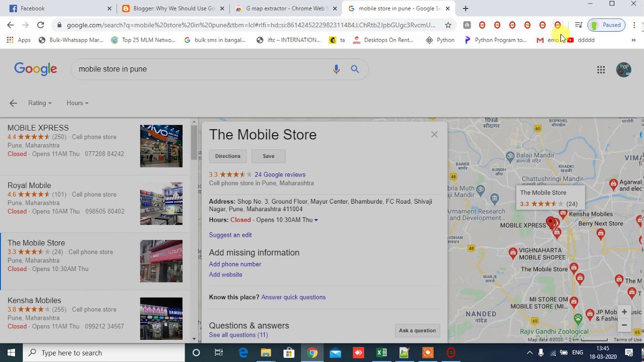The width and height of the screenshot is (644, 362).
Task: Open the Mail app on the taskbar
Action: [x=335, y=353]
